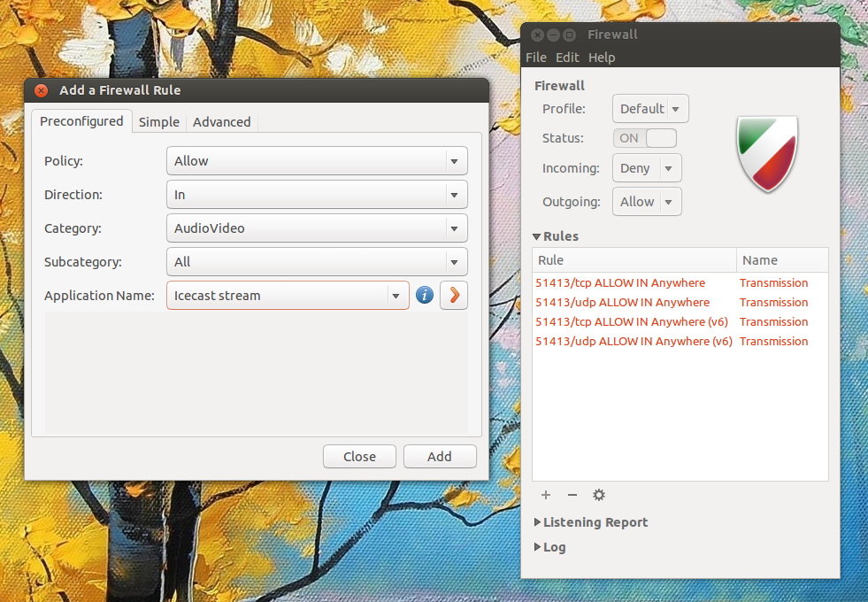Click the add rule plus icon

click(546, 495)
